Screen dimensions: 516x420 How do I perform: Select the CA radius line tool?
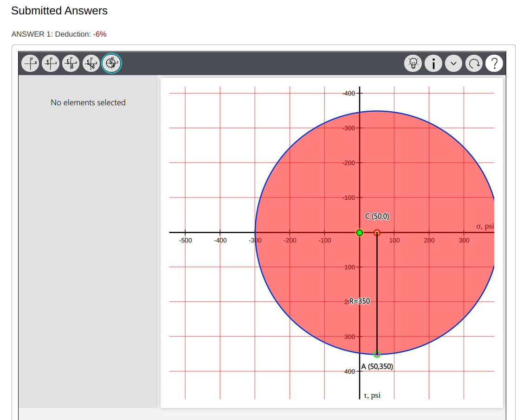pyautogui.click(x=91, y=63)
